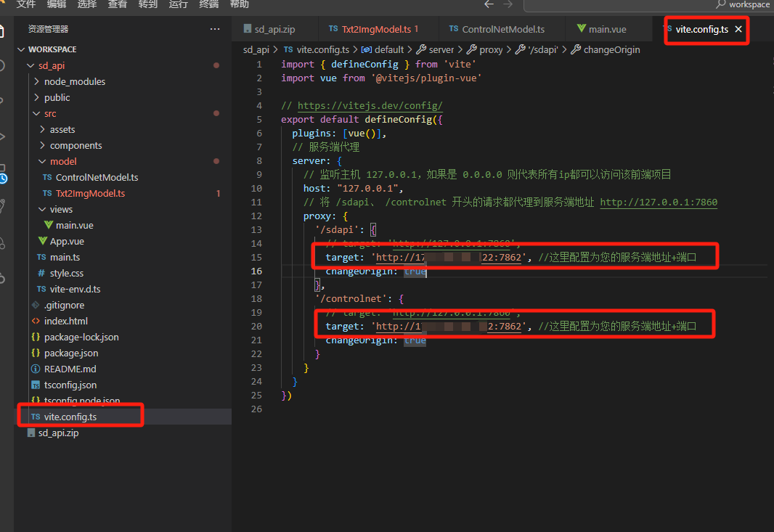Screen dimensions: 774x532
Task: Open the Explorer more actions ellipsis
Action: click(x=215, y=29)
